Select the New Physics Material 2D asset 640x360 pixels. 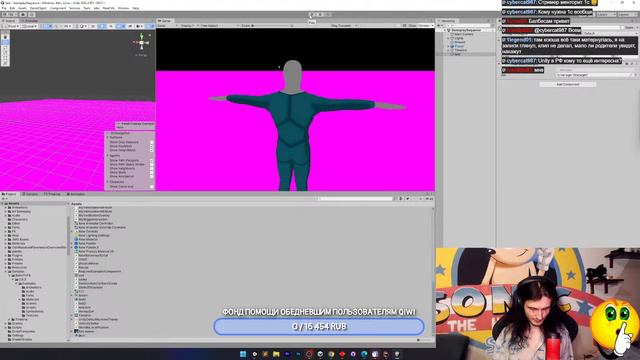click(96, 251)
